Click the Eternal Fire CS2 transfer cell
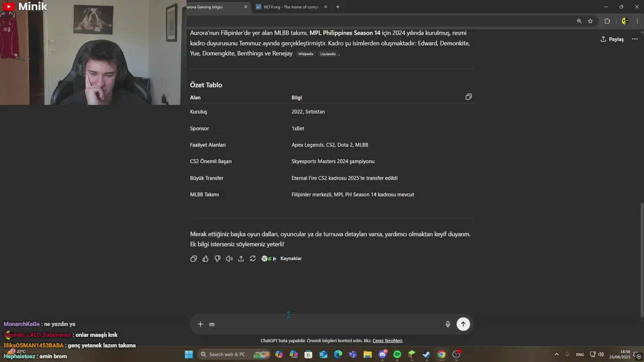 tap(345, 178)
